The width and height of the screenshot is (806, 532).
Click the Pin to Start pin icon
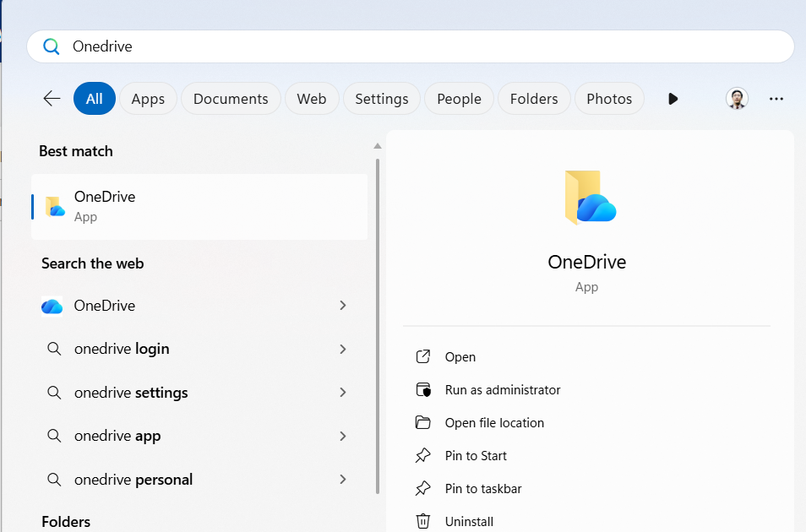coord(423,456)
